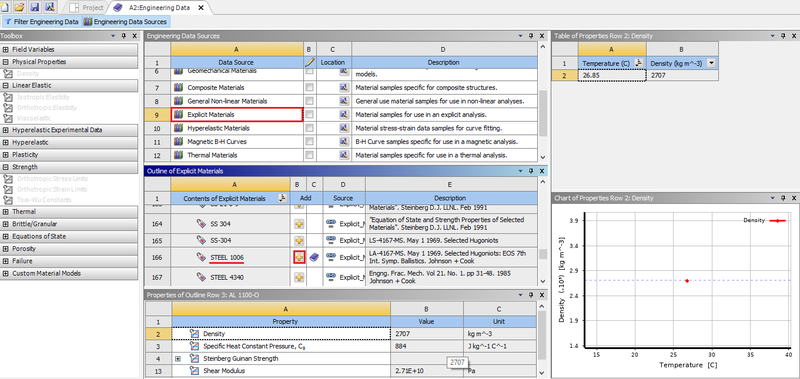Click the Composite Materials location browse icon
Image resolution: width=800 pixels, height=379 pixels.
tap(343, 88)
